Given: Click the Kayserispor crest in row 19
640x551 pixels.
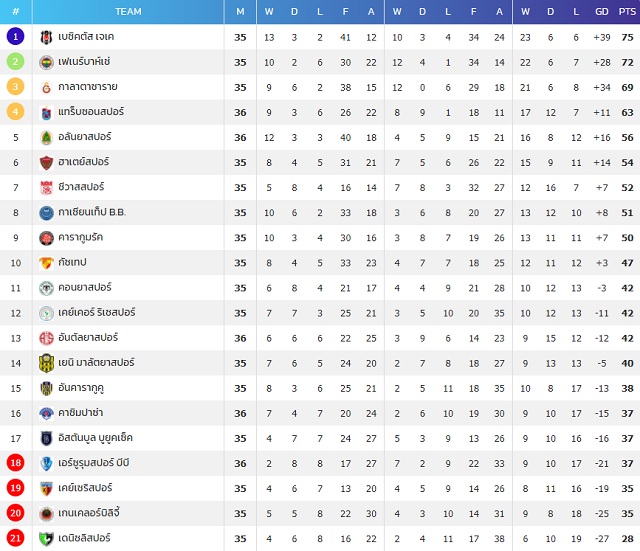Looking at the screenshot, I should coord(46,489).
